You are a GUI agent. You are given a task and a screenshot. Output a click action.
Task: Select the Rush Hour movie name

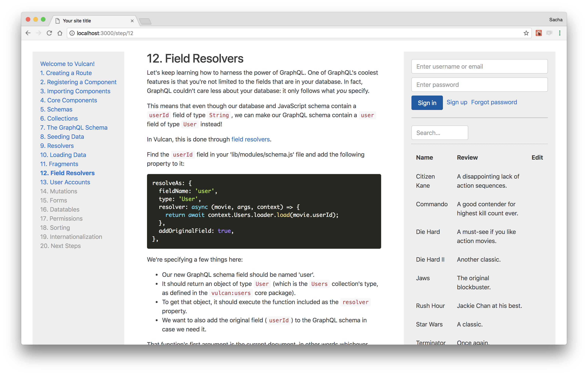(430, 306)
